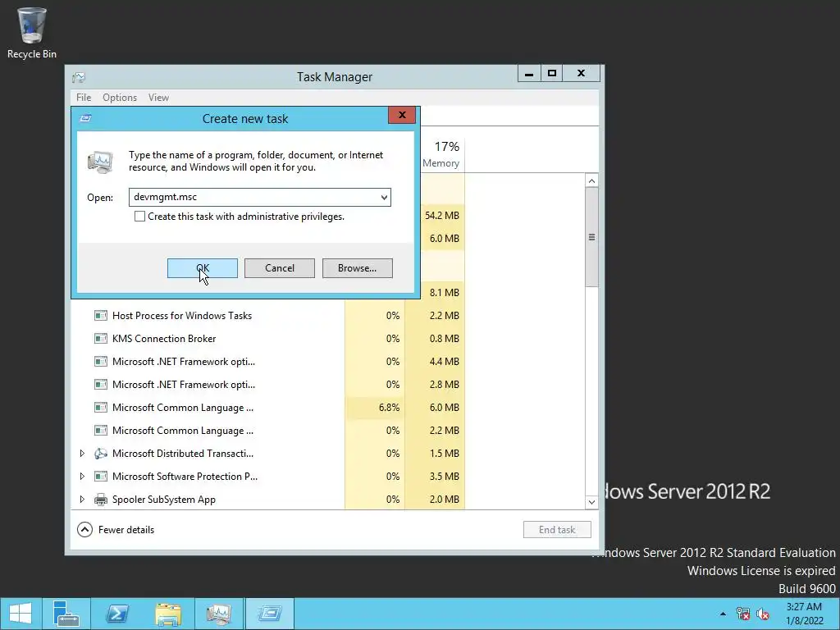
Task: Select Microsoft .NET Framework row with 2.8 MB
Action: [268, 385]
